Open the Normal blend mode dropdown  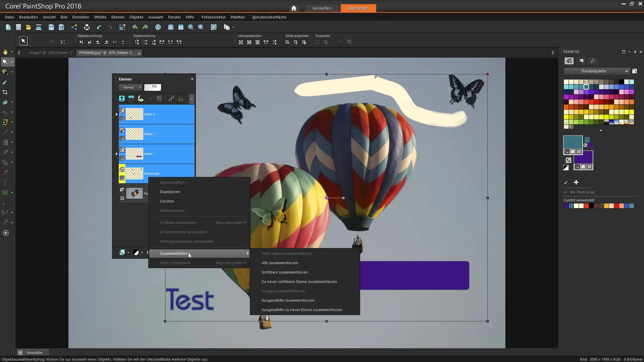pos(130,87)
